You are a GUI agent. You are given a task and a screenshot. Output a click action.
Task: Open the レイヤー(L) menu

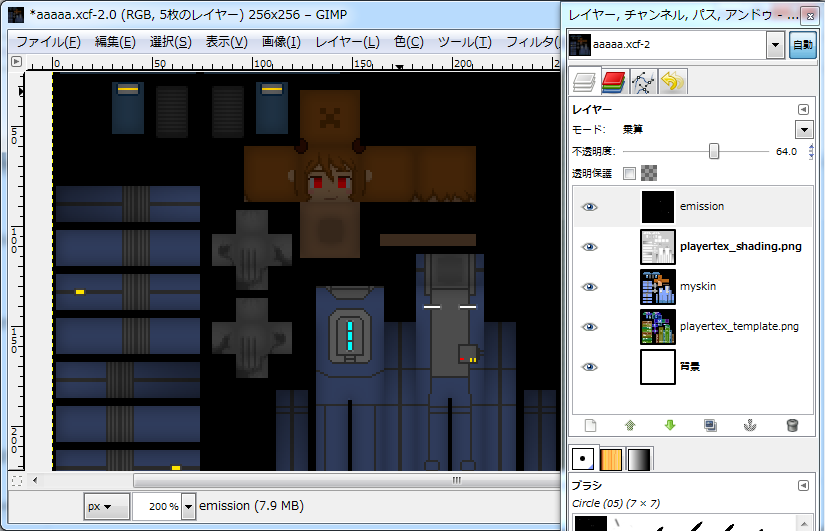point(347,42)
